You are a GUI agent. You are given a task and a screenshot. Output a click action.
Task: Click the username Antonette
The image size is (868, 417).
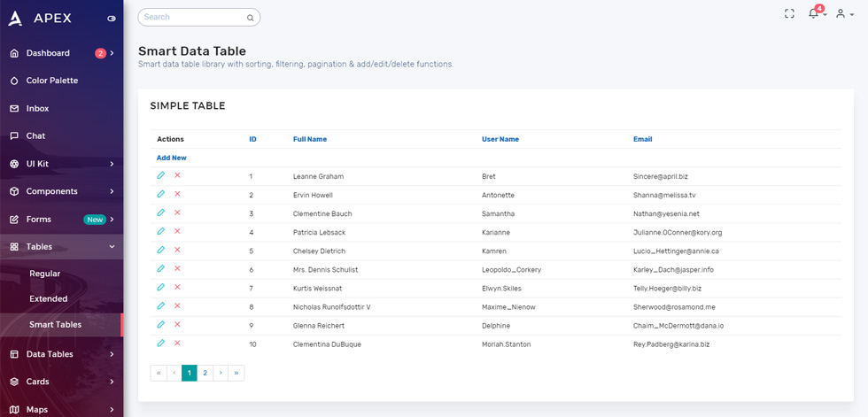tap(498, 196)
